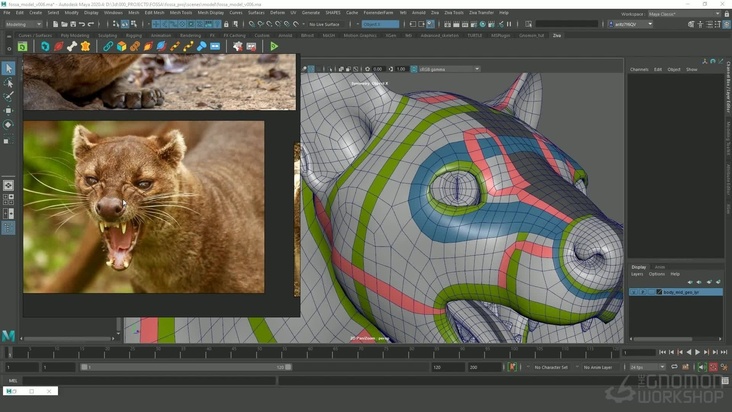Viewport: 732px width, 412px height.
Task: Activate the Lasso select tool
Action: (x=8, y=83)
